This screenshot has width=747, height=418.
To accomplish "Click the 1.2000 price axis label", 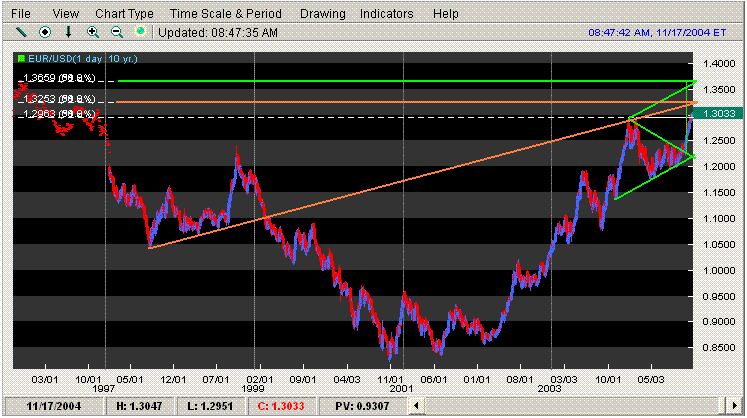I will click(x=719, y=167).
